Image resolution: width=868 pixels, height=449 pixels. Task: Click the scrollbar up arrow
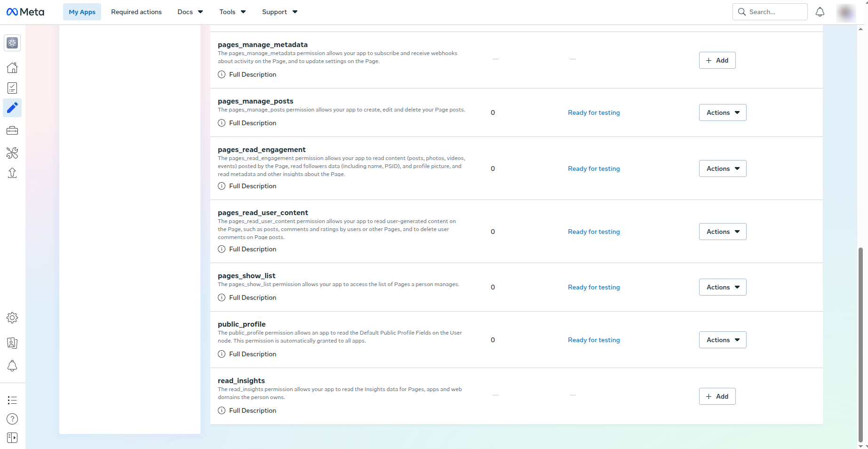point(860,29)
